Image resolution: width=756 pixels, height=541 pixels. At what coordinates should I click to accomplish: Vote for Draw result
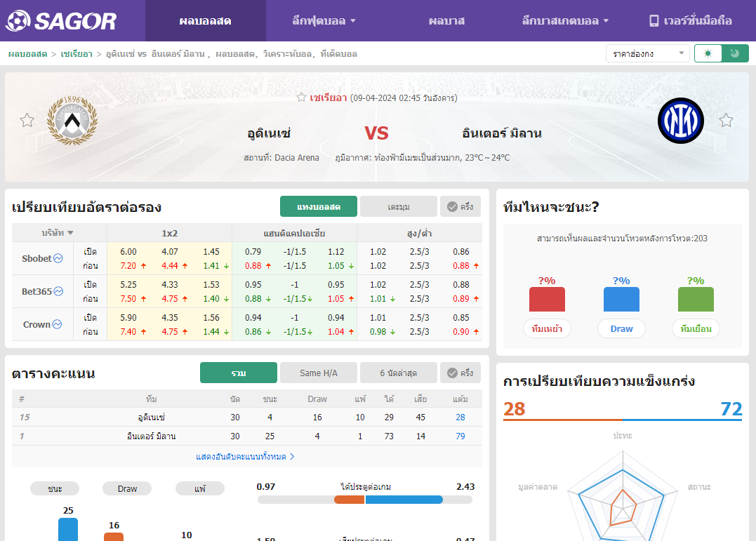pyautogui.click(x=621, y=329)
